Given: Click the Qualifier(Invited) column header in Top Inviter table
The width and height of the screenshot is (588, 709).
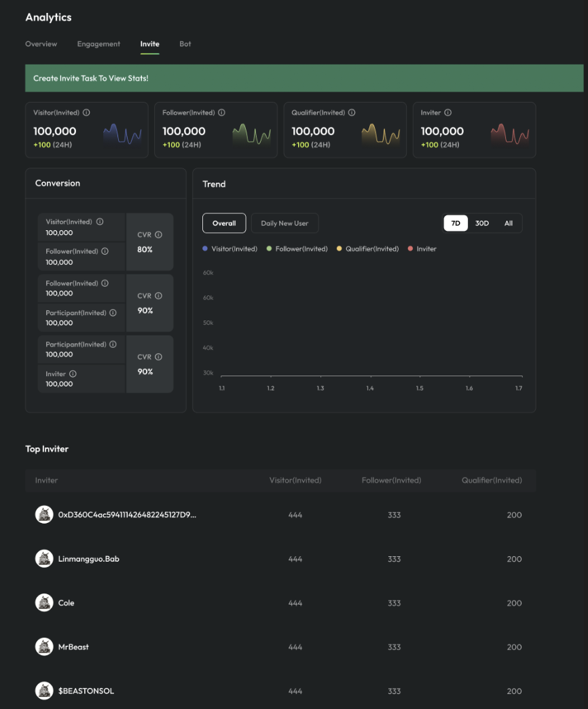Looking at the screenshot, I should [492, 480].
